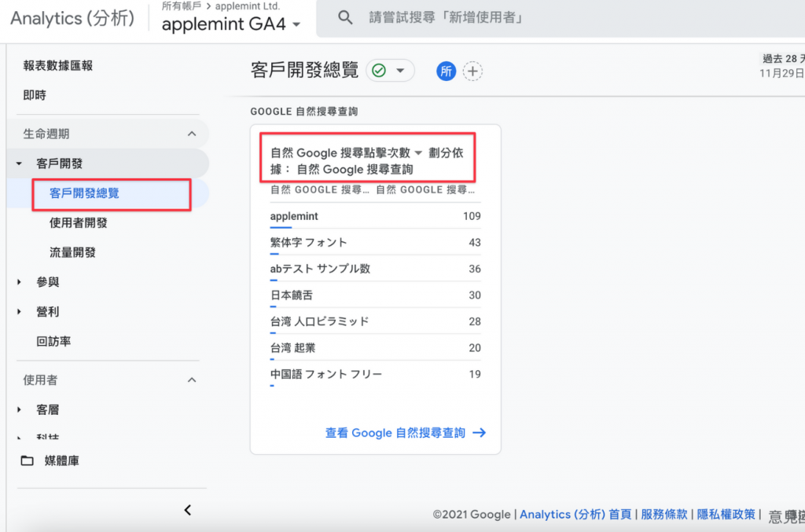Click 所有帳戶 breadcrumb

coord(182,6)
